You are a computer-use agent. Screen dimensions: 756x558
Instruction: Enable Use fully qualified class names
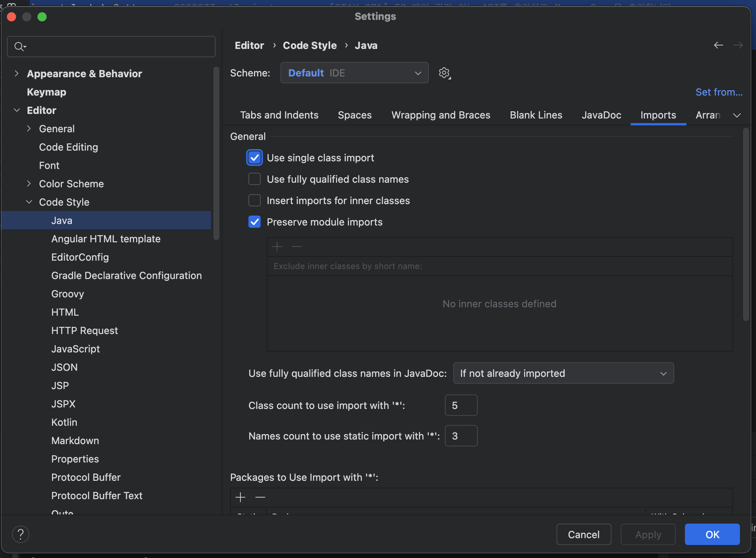point(255,179)
